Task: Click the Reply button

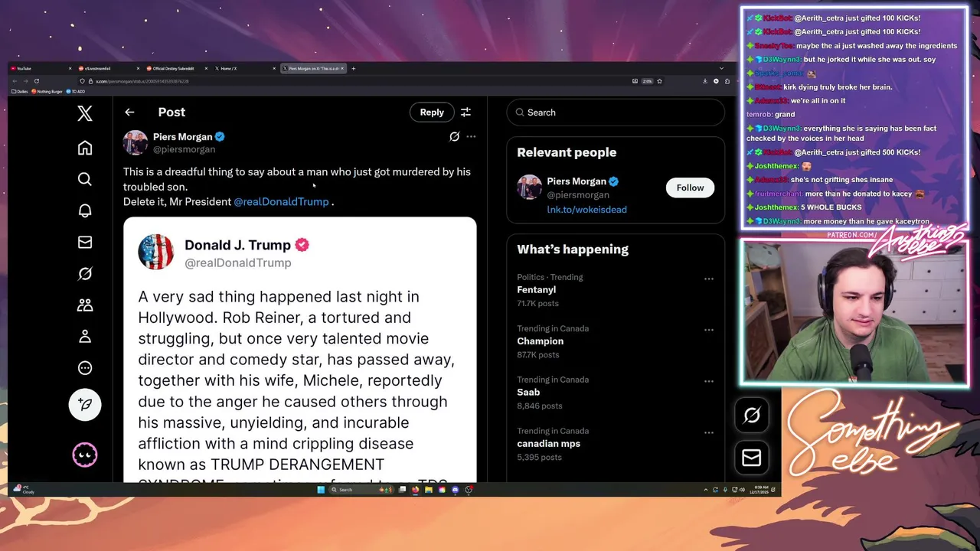Action: (432, 112)
